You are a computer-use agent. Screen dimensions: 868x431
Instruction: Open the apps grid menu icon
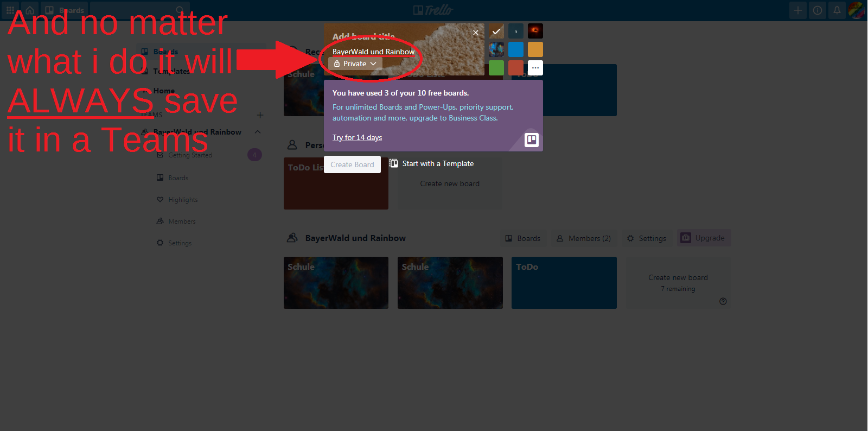[10, 10]
